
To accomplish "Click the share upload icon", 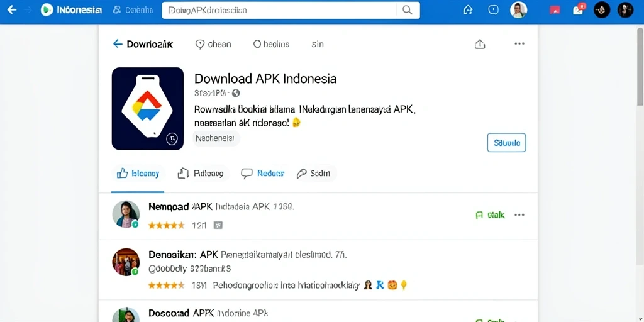I will coord(480,44).
